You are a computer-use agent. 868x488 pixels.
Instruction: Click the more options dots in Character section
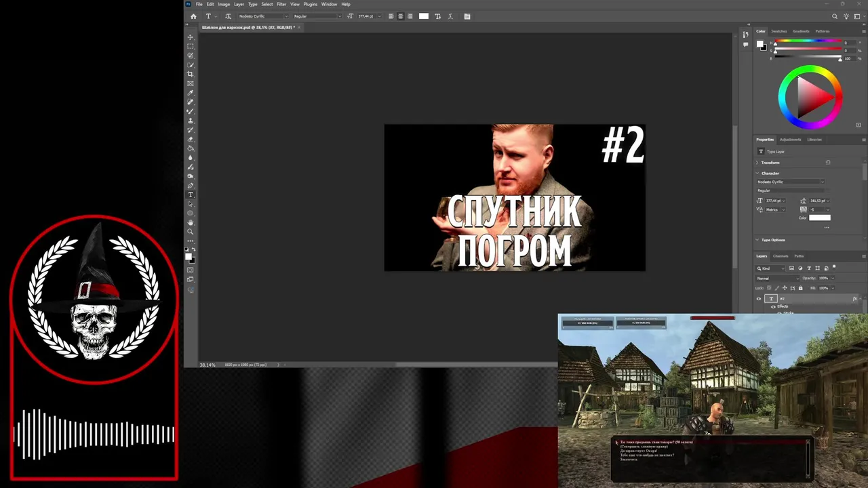tap(827, 227)
